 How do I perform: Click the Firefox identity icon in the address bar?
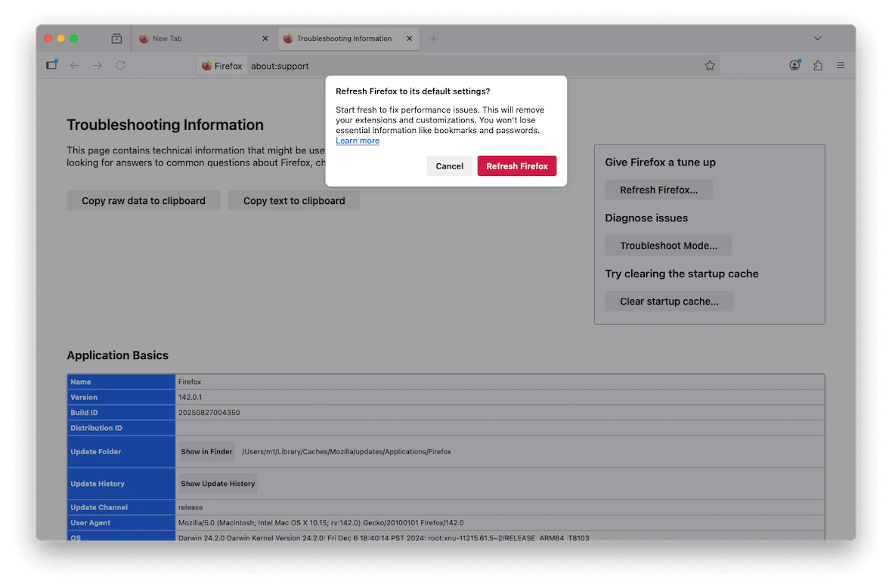pos(222,66)
